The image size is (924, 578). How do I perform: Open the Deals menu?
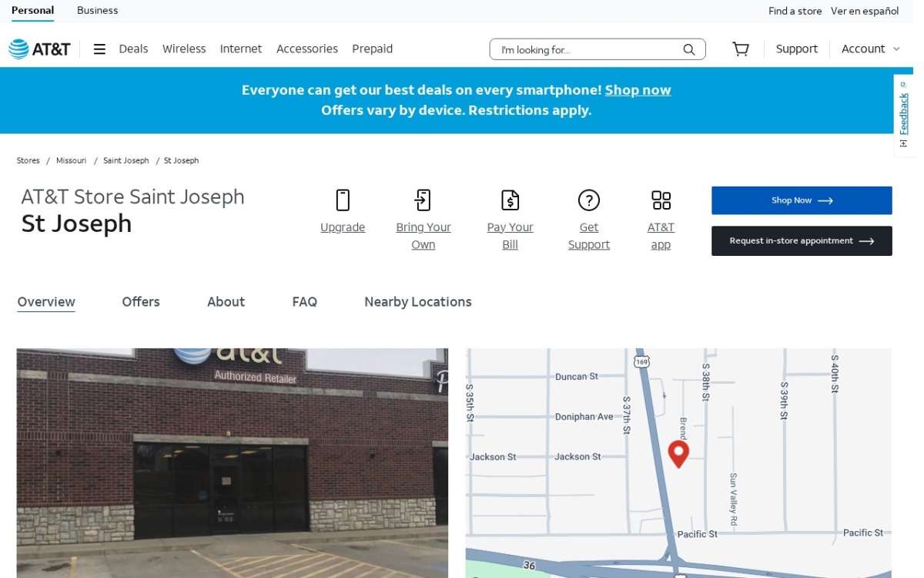[133, 49]
